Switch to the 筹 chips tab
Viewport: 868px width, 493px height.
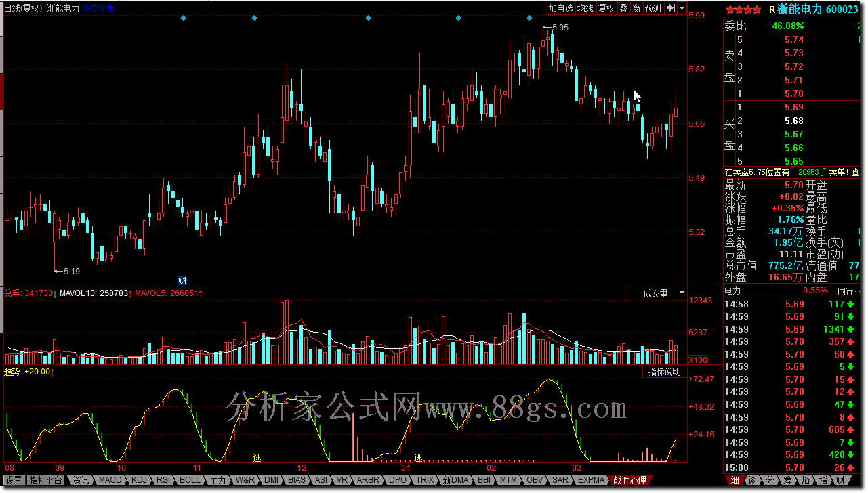787,480
